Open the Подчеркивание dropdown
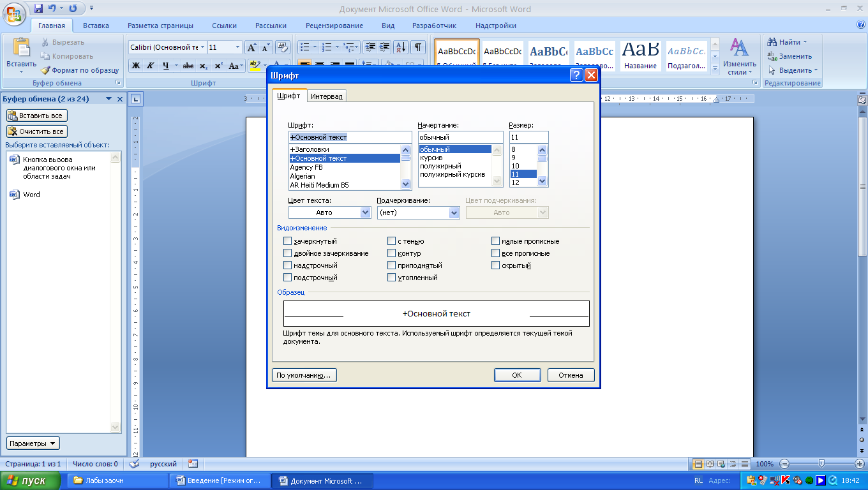Image resolution: width=868 pixels, height=490 pixels. [x=454, y=212]
